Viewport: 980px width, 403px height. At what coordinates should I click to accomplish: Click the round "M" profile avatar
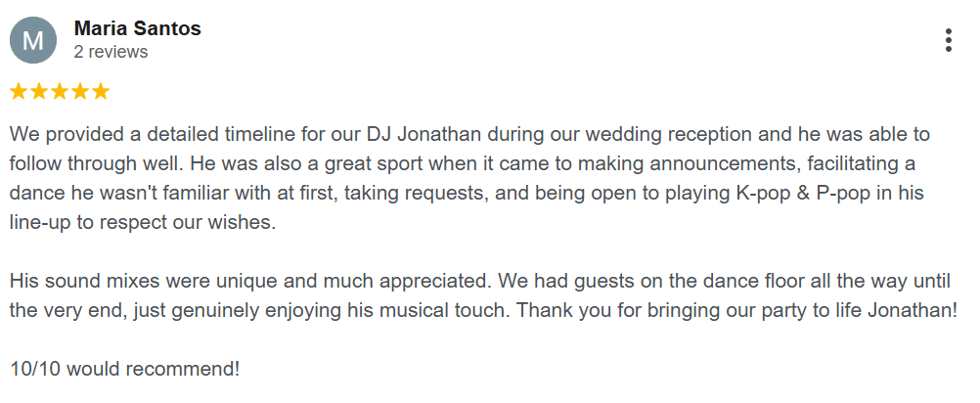click(33, 40)
